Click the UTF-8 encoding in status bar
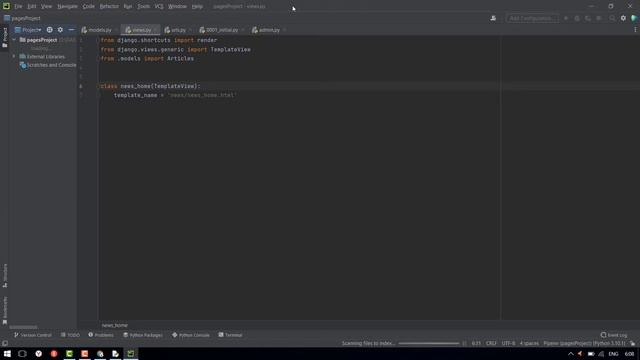This screenshot has height=360, width=640. (508, 343)
